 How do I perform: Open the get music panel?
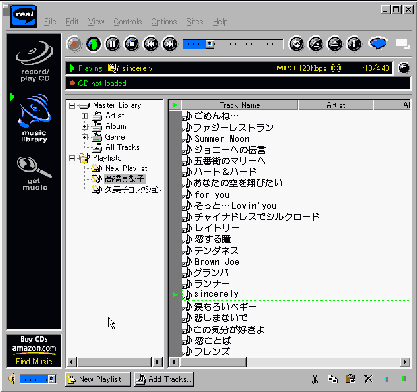click(x=34, y=173)
